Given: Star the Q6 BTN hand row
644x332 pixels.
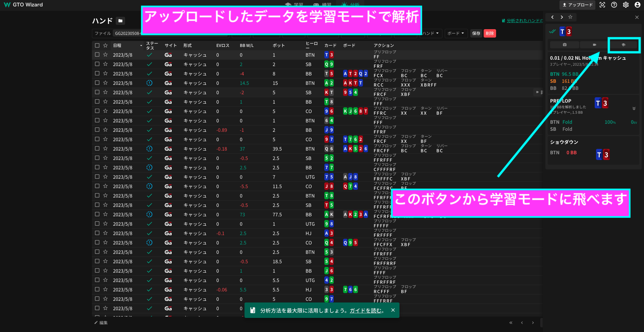Looking at the screenshot, I should (x=105, y=149).
